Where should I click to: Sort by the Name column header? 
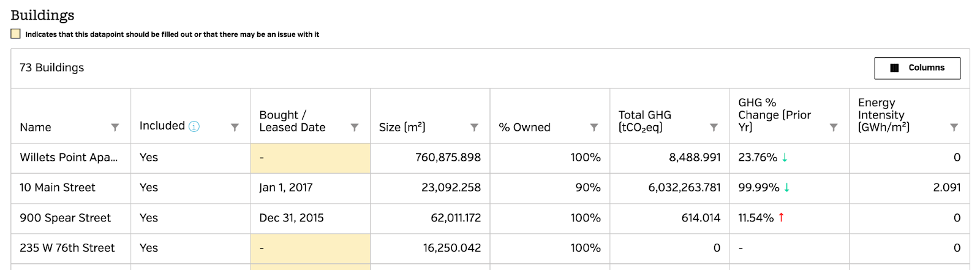coord(36,127)
